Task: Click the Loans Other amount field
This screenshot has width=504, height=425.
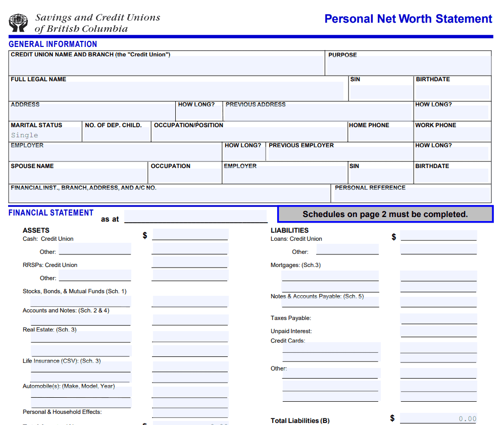Action: click(x=439, y=249)
